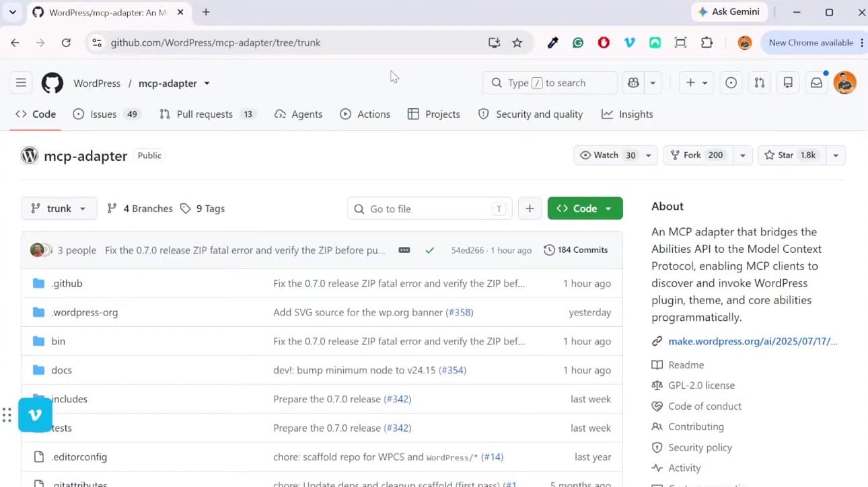Screen dimensions: 868x487
Task: Click the Opera red extension icon
Action: [x=604, y=42]
